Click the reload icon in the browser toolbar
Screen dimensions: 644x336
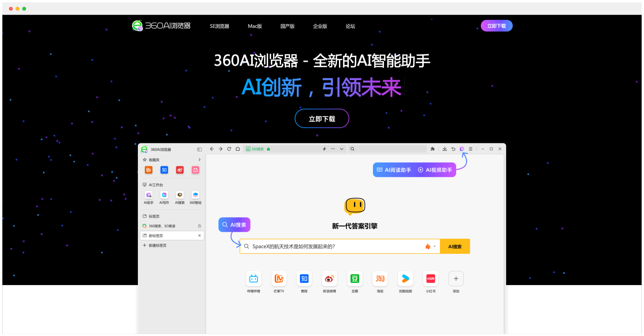229,149
